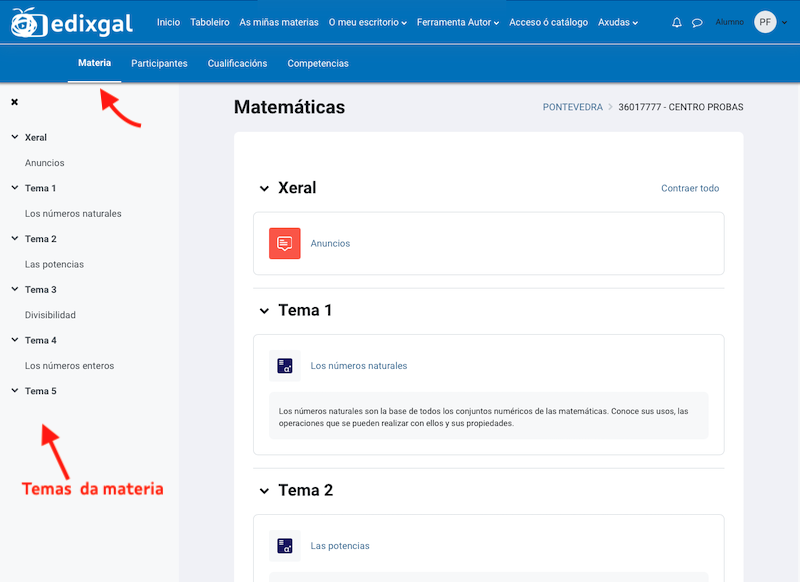Click the book icon beside Los números naturales

[284, 366]
